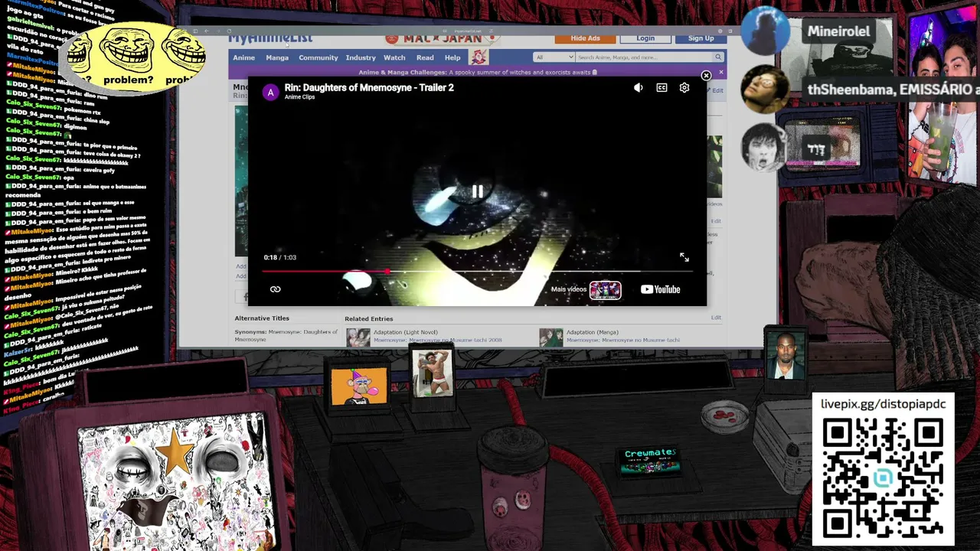
Task: Click the Mineirolel voice avatar
Action: coord(766,32)
